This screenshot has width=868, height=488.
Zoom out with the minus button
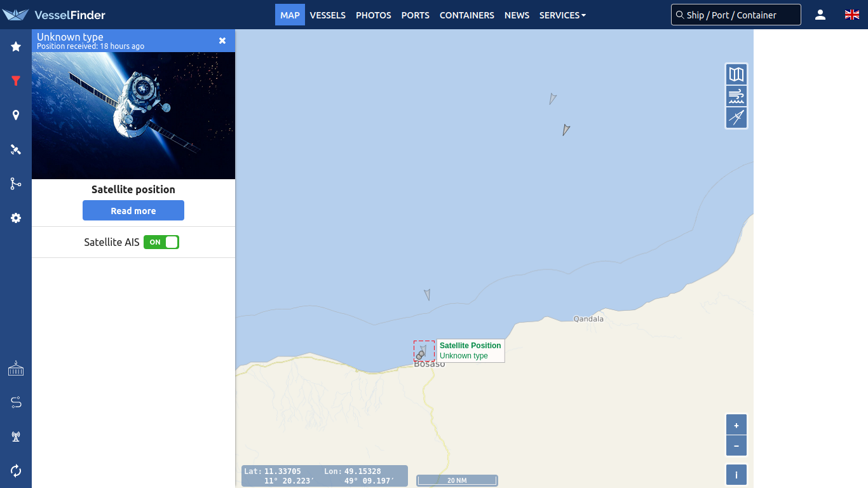coord(736,446)
